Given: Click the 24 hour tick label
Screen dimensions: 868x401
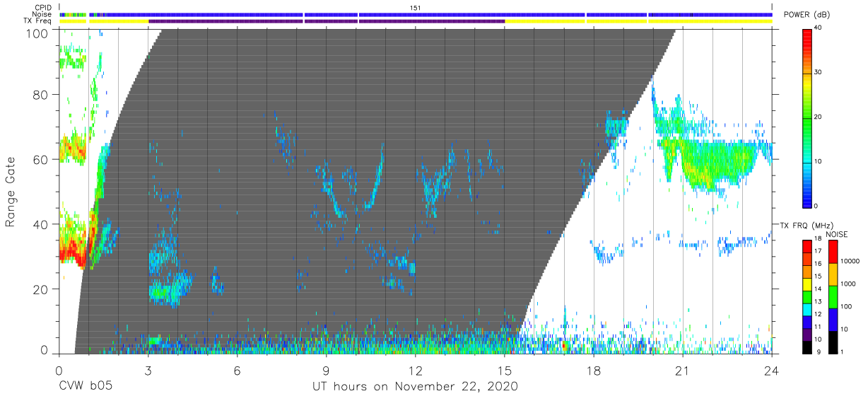Looking at the screenshot, I should click(772, 370).
